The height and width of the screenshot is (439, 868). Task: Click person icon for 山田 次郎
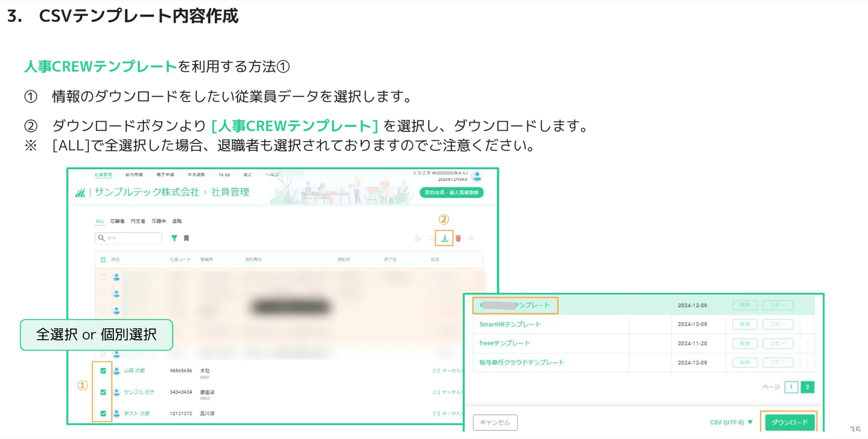point(116,371)
